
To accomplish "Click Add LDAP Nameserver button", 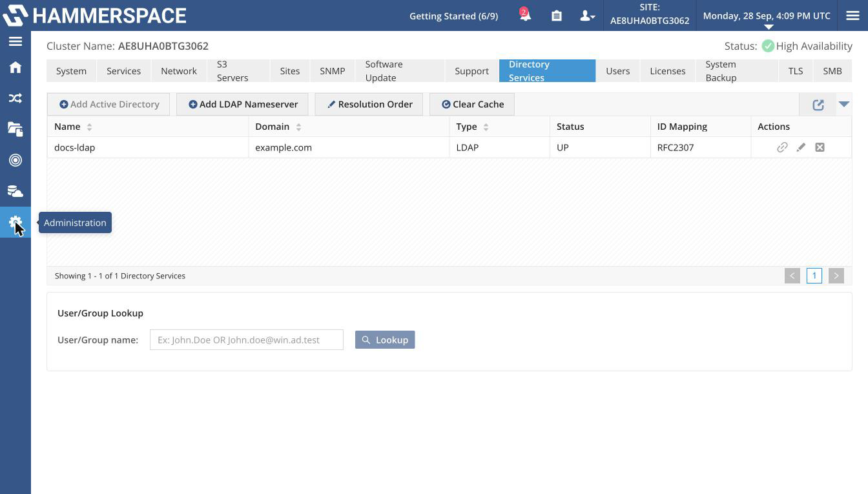I will coord(242,104).
